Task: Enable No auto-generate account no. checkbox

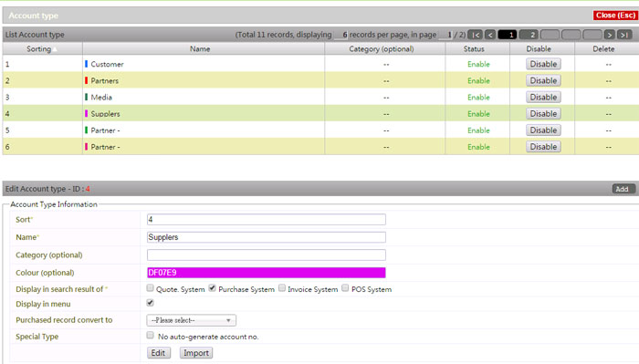Action: click(150, 335)
